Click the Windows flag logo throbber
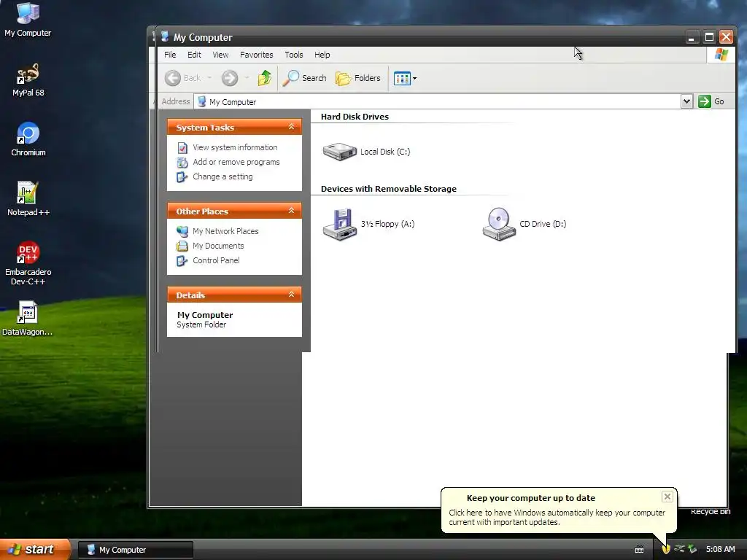 [x=721, y=54]
